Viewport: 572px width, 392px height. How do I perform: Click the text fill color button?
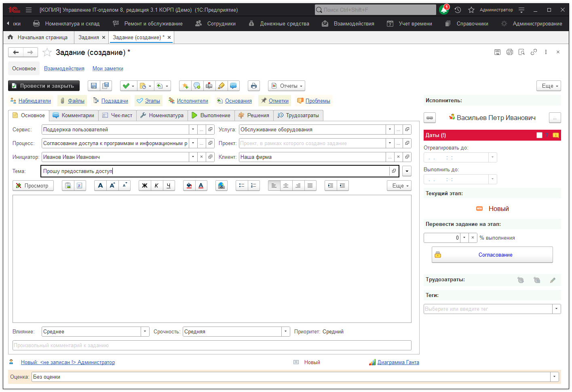[x=189, y=185]
